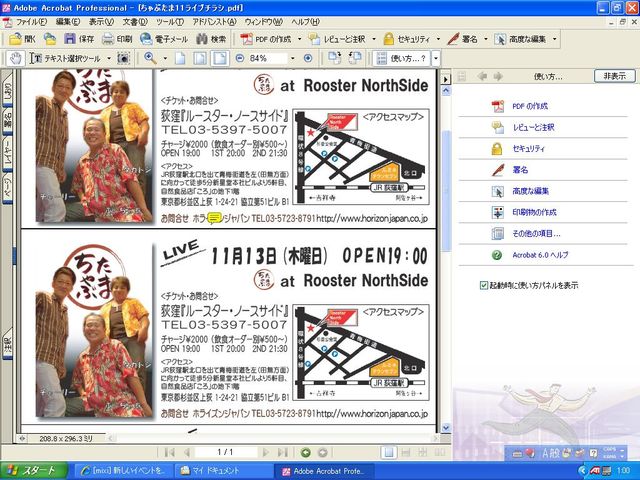Open セキュリティ link in how-to panel
This screenshot has width=640, height=480.
click(x=528, y=149)
